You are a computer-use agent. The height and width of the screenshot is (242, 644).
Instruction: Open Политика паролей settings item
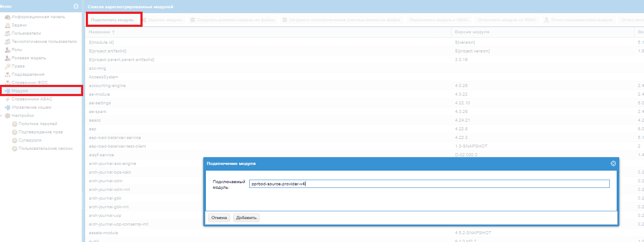tap(37, 124)
